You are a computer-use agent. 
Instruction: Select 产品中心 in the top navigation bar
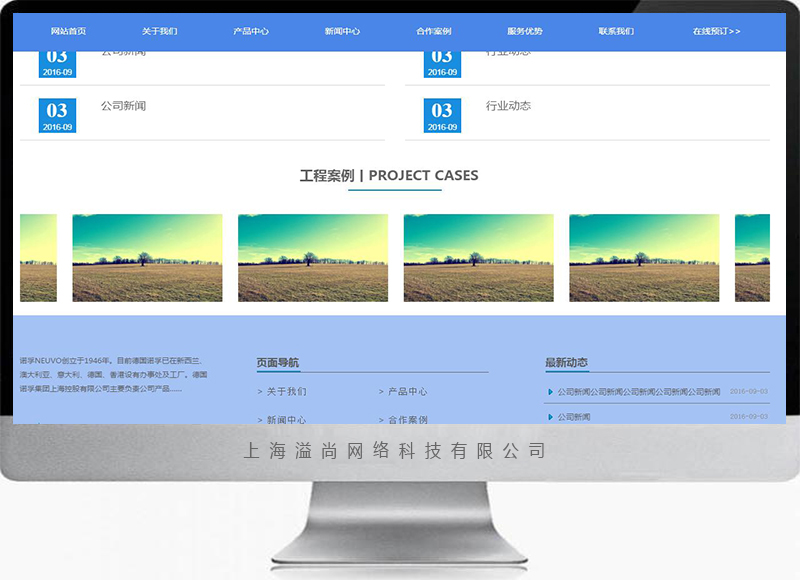[251, 31]
